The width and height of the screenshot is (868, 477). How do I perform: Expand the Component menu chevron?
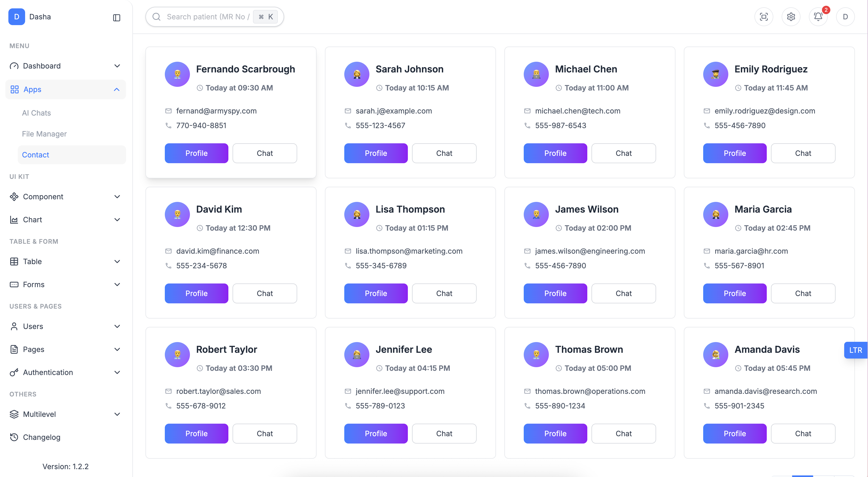coord(117,197)
